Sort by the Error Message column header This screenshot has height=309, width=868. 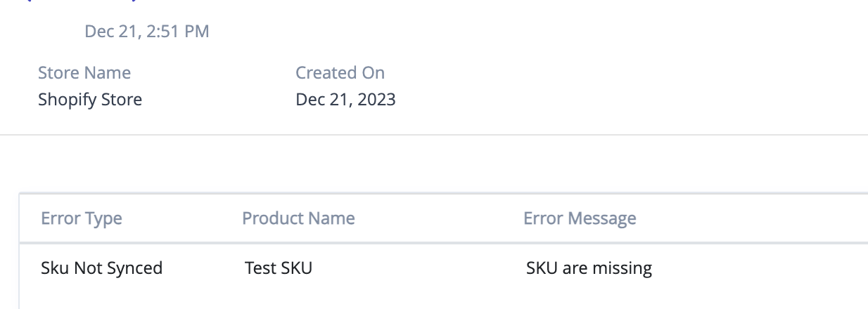point(580,218)
